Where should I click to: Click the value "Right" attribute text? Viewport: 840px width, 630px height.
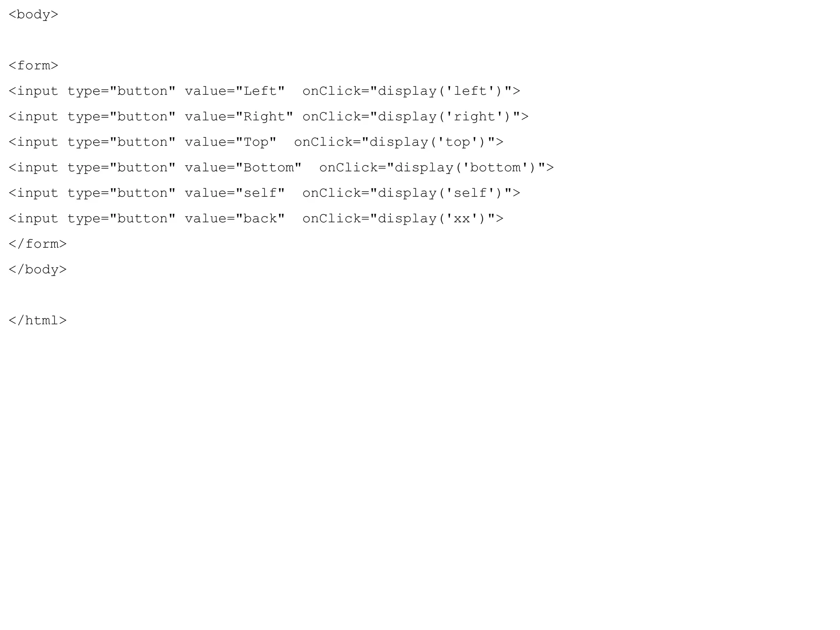(239, 116)
